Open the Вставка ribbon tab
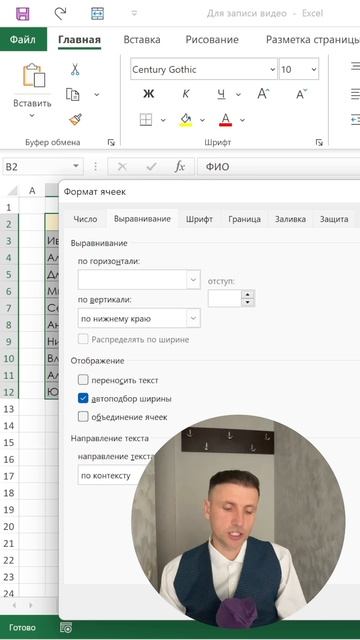 [142, 40]
